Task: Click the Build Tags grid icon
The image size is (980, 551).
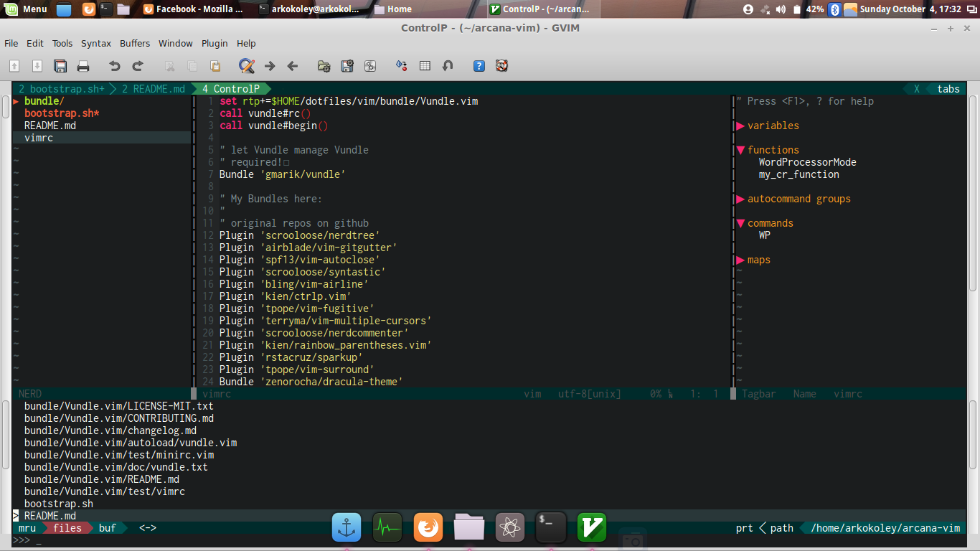Action: coord(425,66)
